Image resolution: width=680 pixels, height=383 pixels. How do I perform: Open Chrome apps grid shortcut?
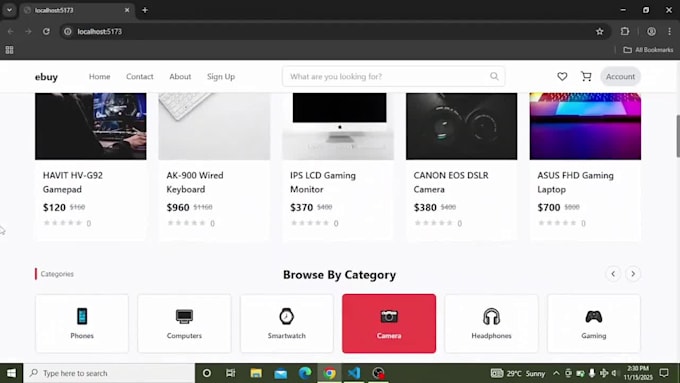[x=9, y=50]
